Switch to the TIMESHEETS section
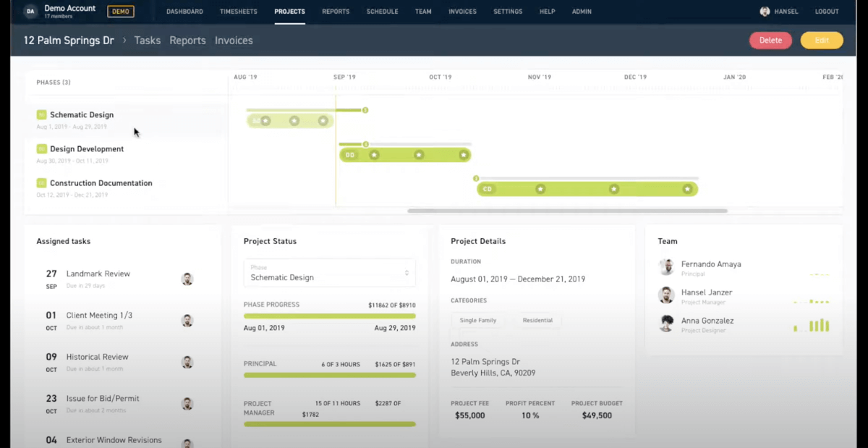This screenshot has width=868, height=448. (x=239, y=11)
